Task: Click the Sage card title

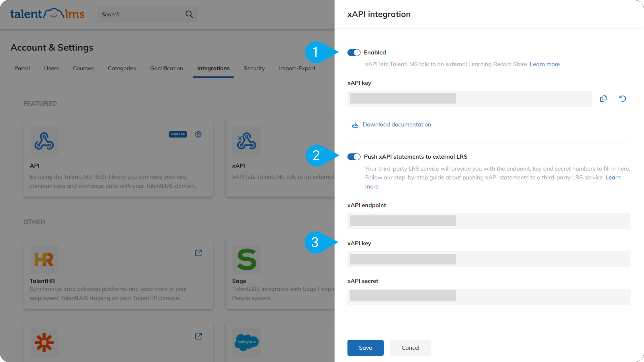Action: pyautogui.click(x=239, y=281)
